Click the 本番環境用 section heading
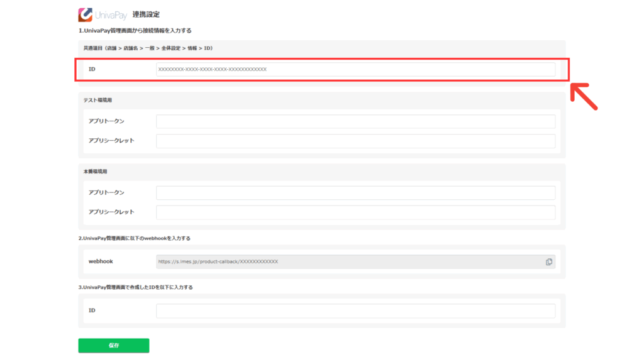This screenshot has width=644, height=362. tap(96, 172)
